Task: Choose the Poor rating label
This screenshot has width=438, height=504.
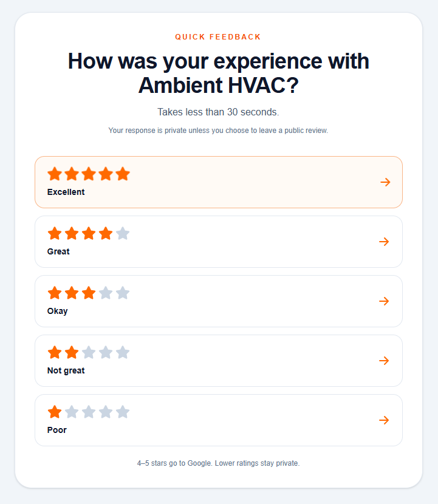Action: tap(56, 430)
